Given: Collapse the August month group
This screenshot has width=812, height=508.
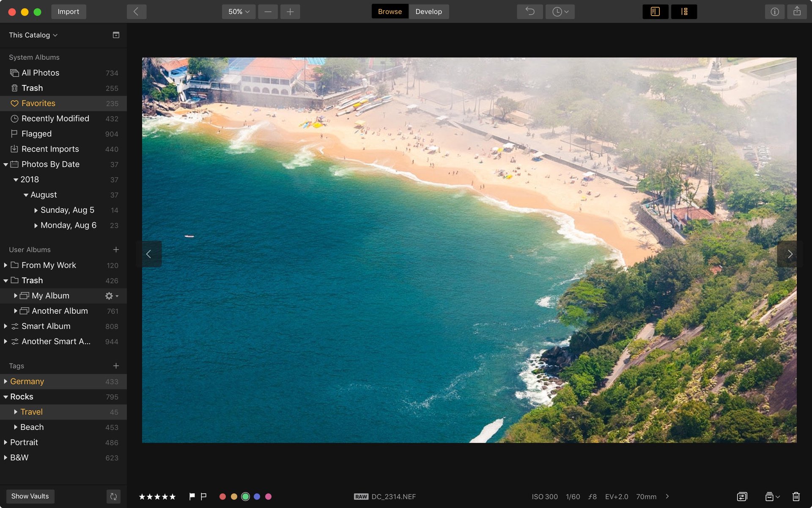Looking at the screenshot, I should pyautogui.click(x=26, y=195).
